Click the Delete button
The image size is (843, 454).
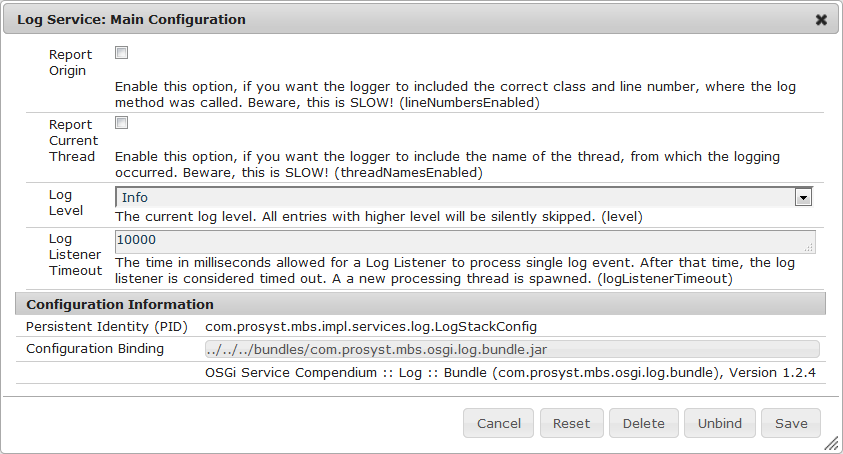point(644,423)
